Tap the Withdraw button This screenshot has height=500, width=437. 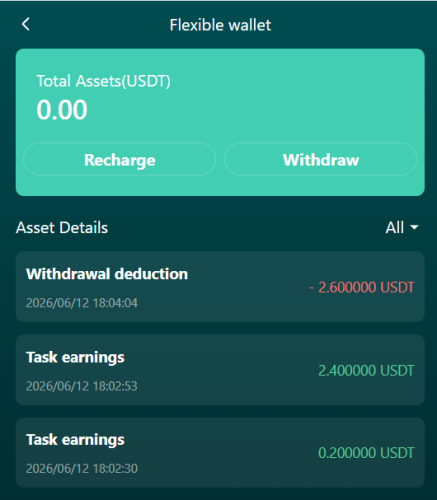(321, 159)
